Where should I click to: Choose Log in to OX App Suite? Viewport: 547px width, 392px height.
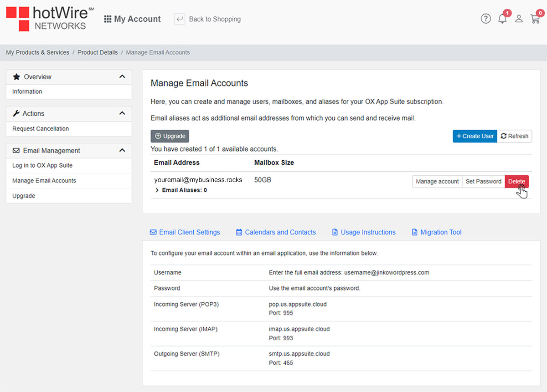click(42, 165)
